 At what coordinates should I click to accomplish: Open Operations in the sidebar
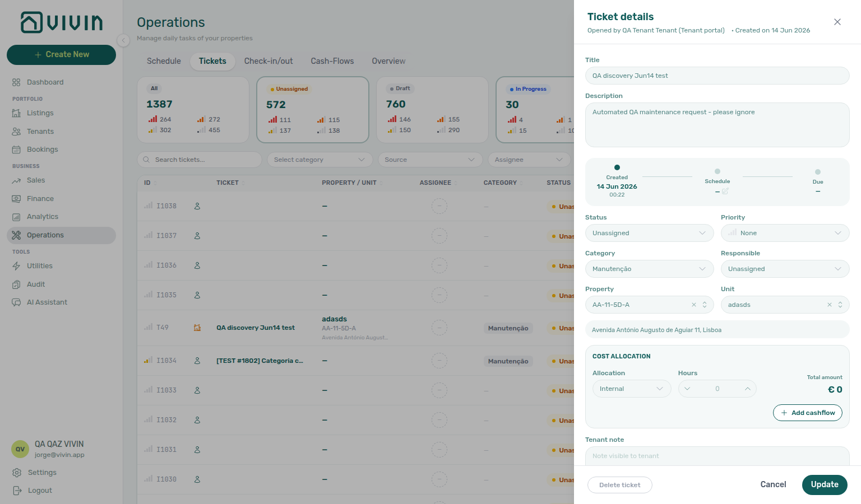(x=61, y=235)
